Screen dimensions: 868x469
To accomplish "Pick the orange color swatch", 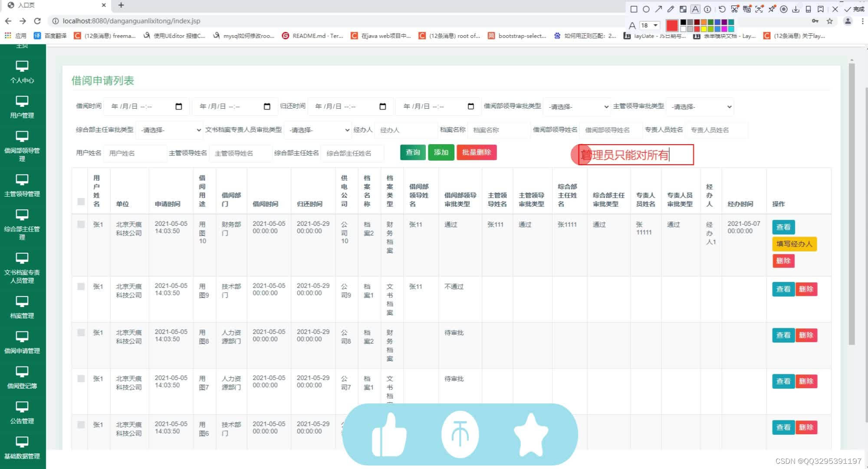I will [x=704, y=22].
